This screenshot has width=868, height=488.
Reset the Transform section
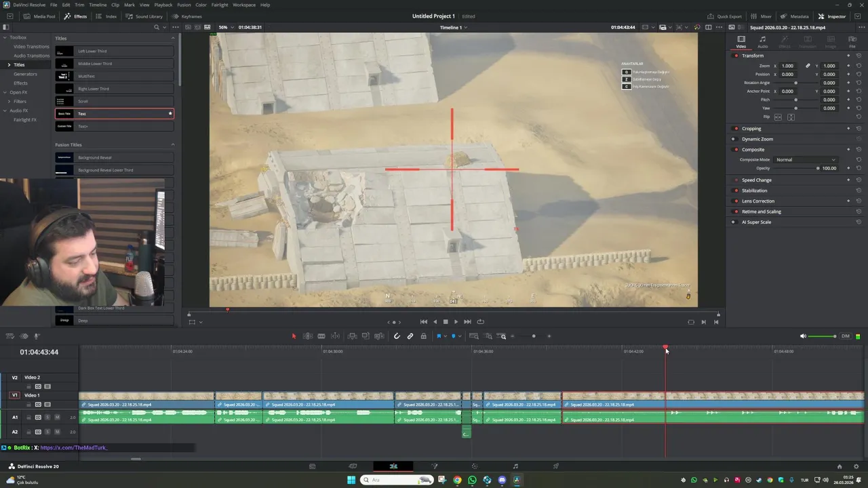pyautogui.click(x=859, y=56)
